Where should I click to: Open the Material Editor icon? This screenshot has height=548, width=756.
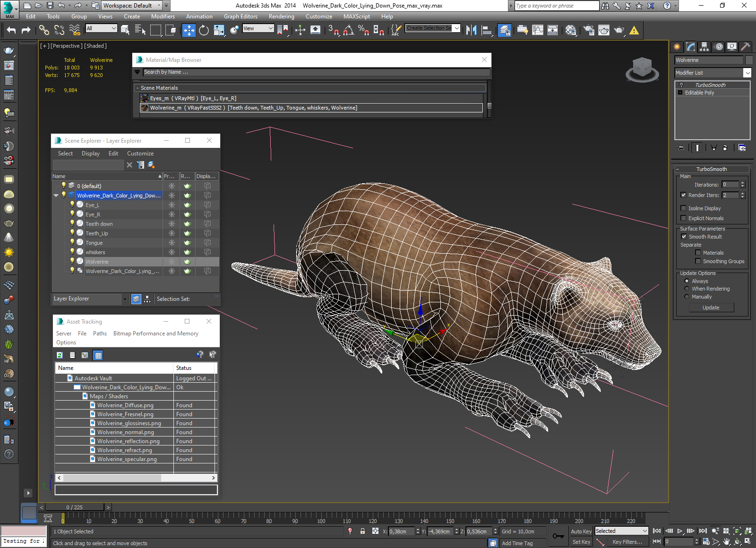(x=571, y=30)
